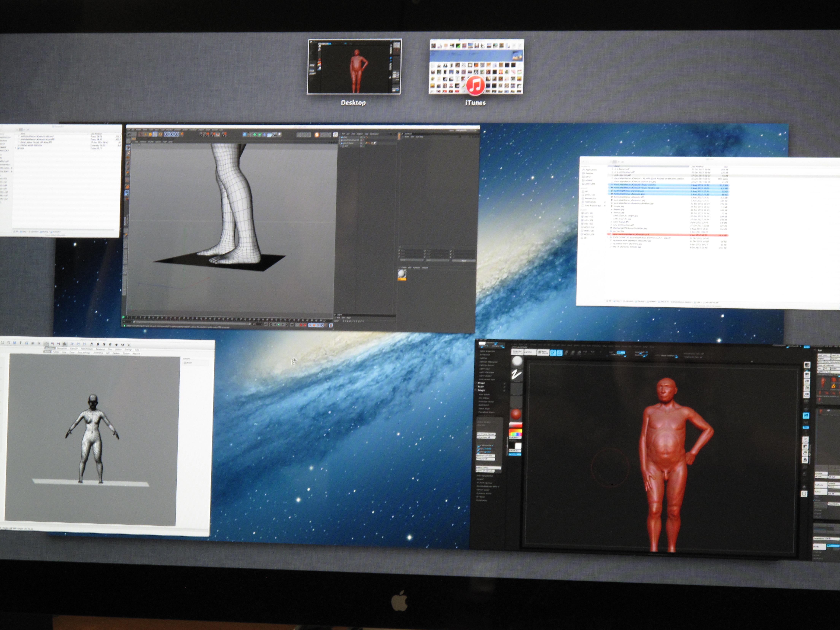Open the ZBrush brush sphere thumbnail
Screen dimensions: 840x630
click(x=517, y=361)
